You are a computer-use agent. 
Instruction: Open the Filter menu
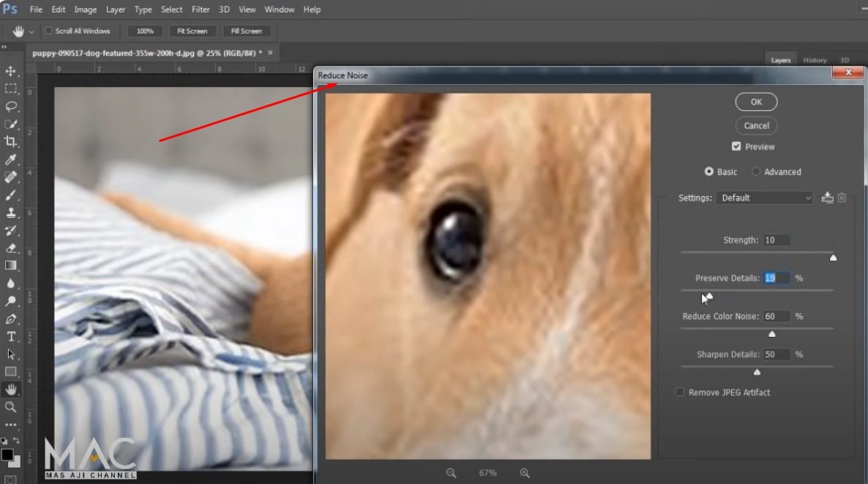tap(201, 10)
